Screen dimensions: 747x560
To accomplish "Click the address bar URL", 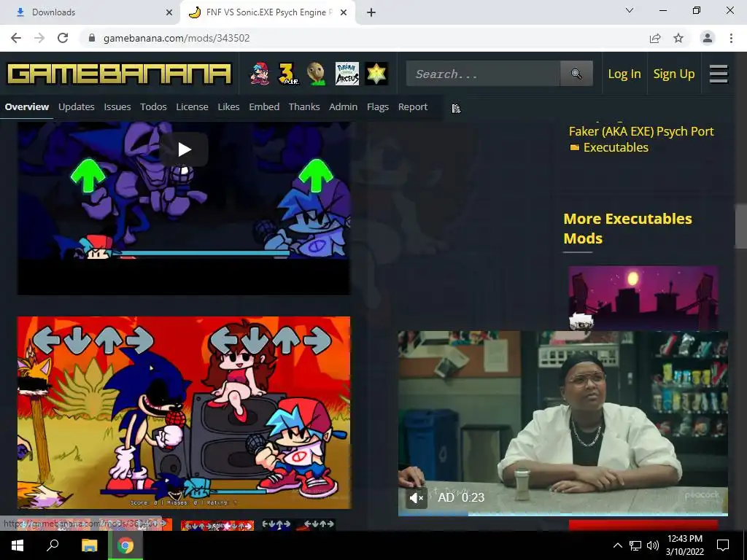I will pyautogui.click(x=177, y=38).
